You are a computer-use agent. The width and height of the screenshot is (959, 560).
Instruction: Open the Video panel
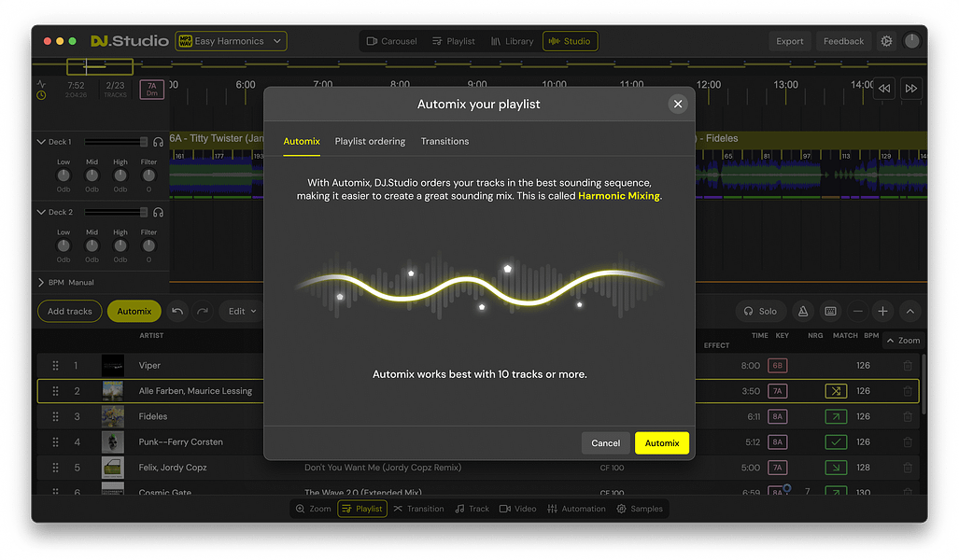click(x=519, y=509)
